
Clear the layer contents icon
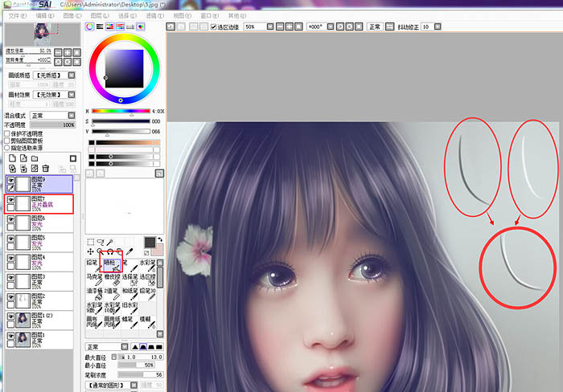35,169
